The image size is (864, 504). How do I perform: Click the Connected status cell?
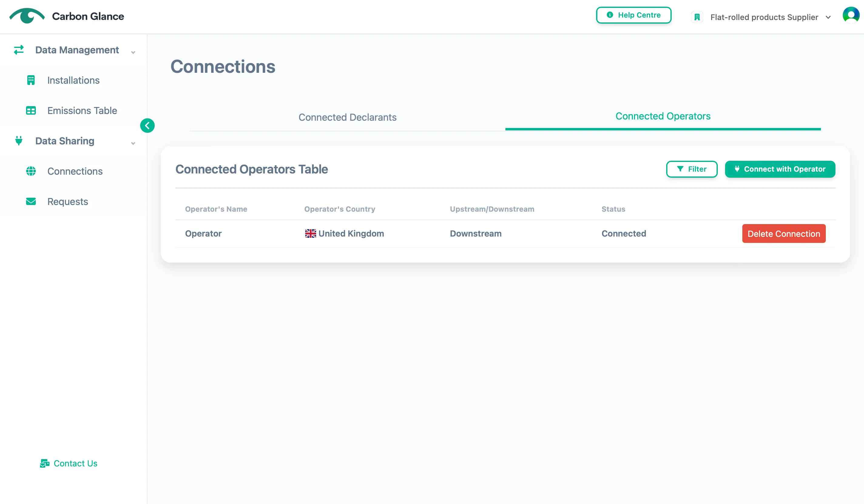point(624,234)
